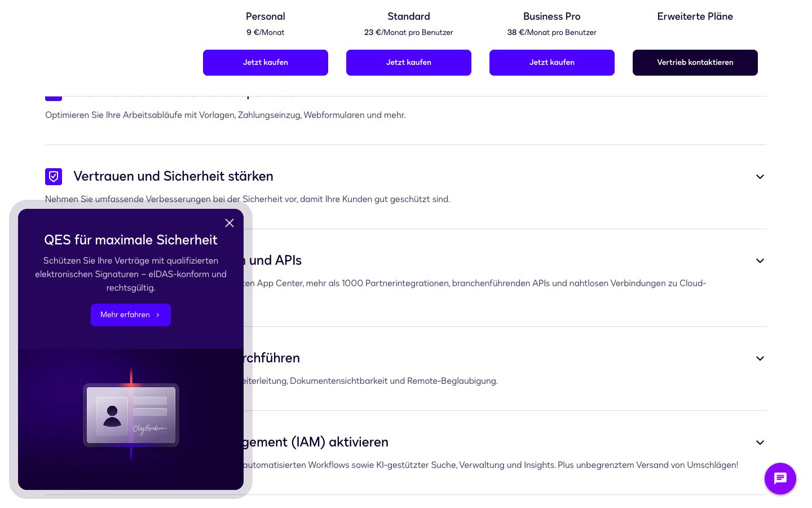Viewport: 812px width, 508px height.
Task: Select the Business Pro plan heading
Action: [x=552, y=16]
